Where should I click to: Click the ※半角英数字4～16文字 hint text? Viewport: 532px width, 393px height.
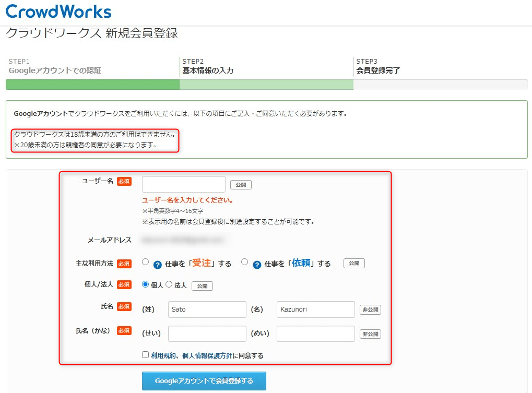[173, 211]
